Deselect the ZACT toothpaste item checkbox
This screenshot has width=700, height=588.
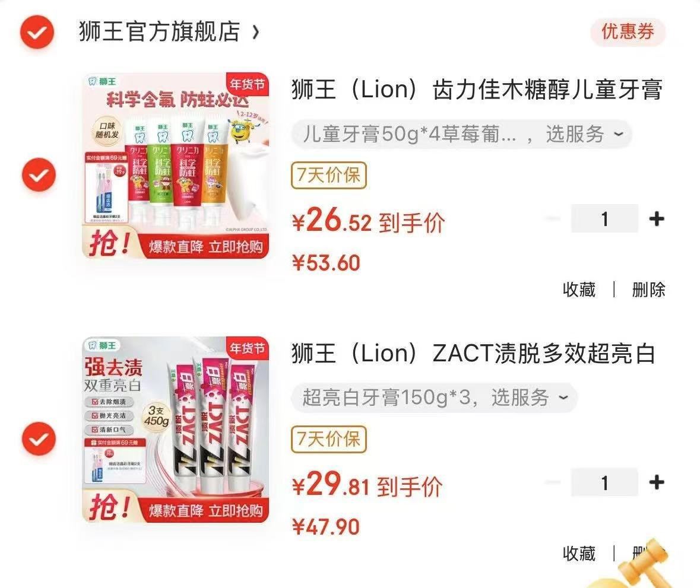pyautogui.click(x=39, y=438)
